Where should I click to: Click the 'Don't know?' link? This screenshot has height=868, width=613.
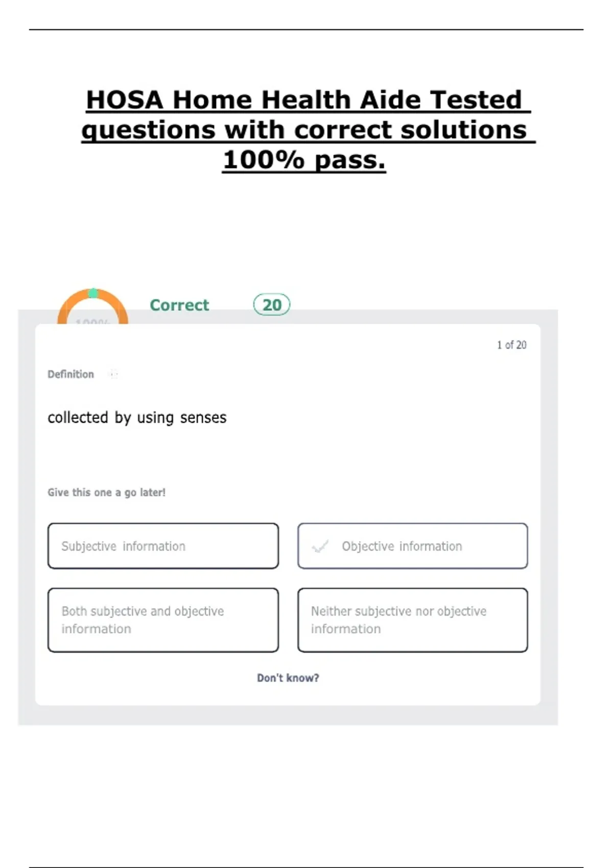tap(288, 678)
